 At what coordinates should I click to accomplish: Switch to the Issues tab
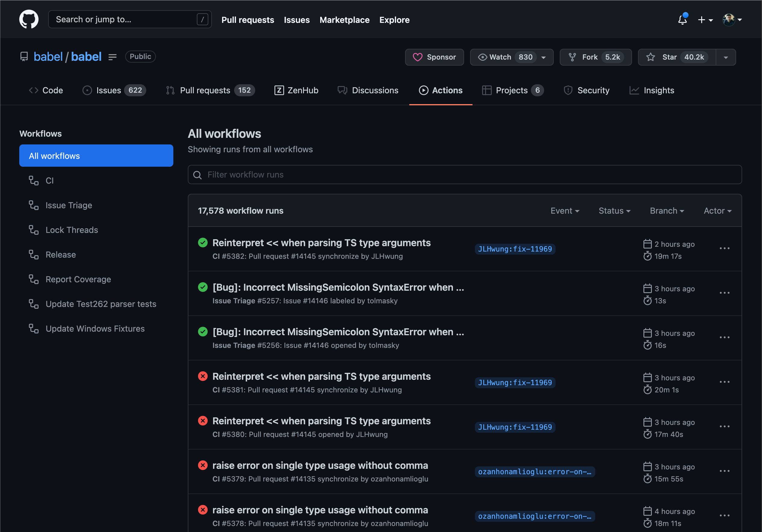114,90
